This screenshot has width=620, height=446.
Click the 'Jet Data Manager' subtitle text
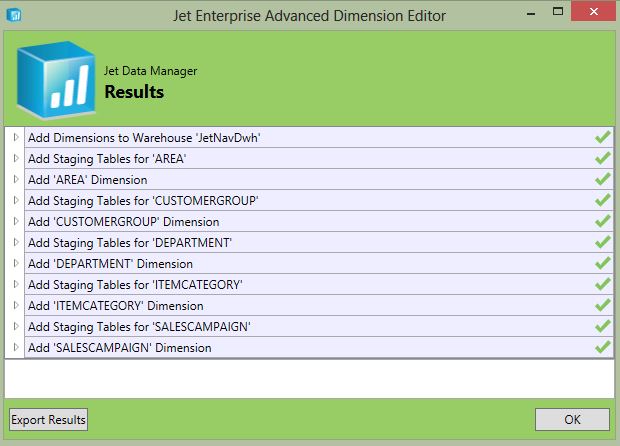151,71
